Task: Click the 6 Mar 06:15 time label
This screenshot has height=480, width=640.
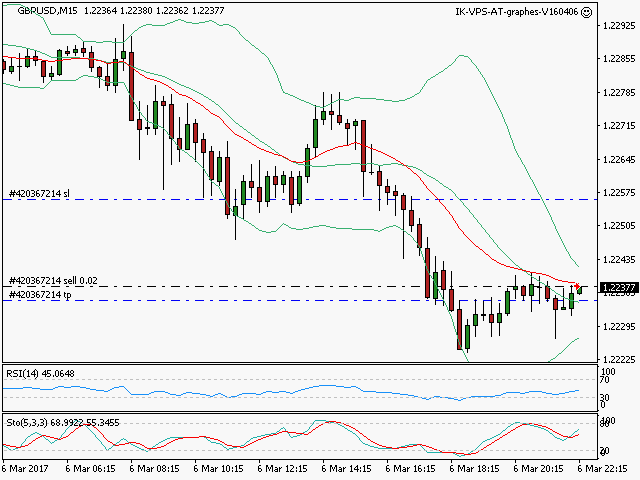Action: [x=91, y=469]
